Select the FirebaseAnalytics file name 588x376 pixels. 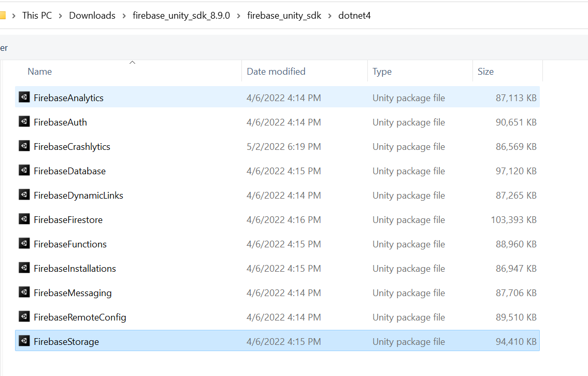[x=68, y=98]
